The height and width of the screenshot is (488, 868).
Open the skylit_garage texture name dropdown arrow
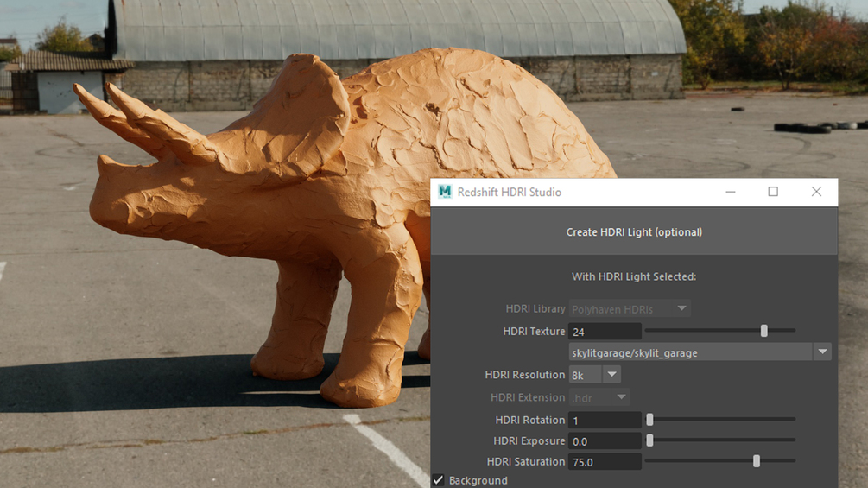[x=822, y=352]
